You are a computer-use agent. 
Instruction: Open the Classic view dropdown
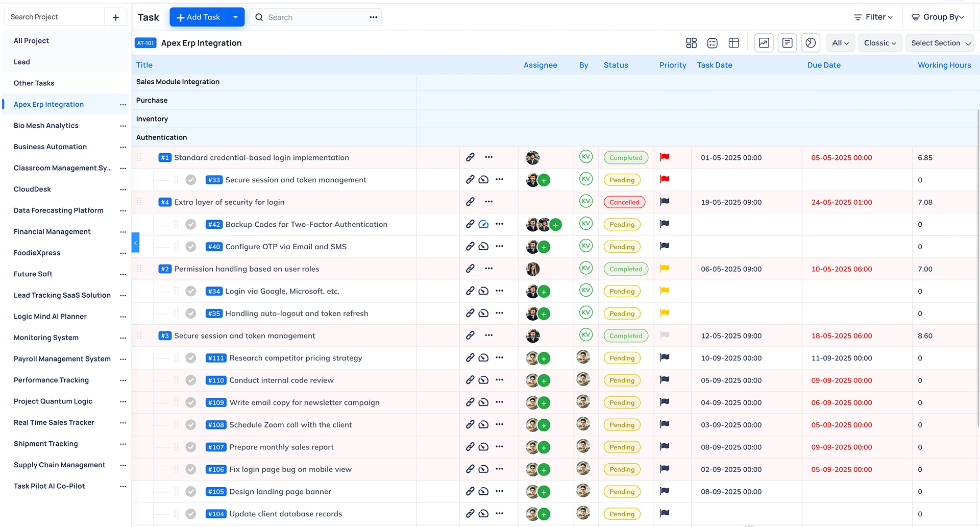coord(879,43)
